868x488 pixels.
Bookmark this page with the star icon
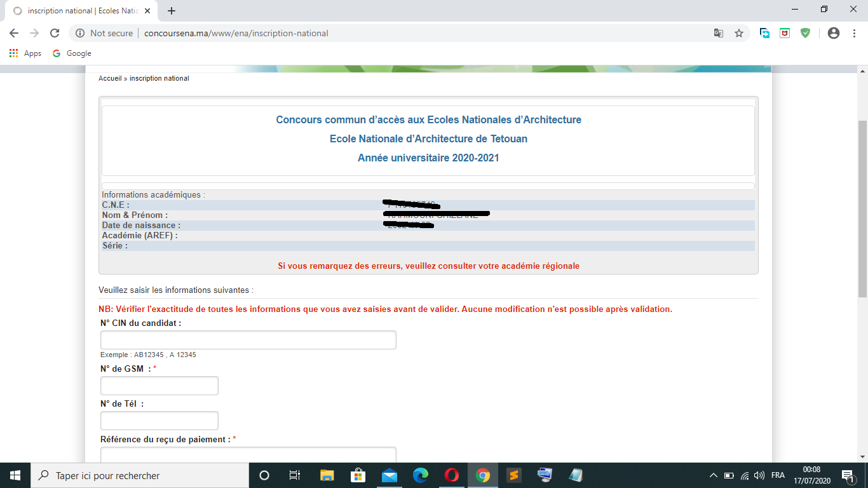(739, 33)
